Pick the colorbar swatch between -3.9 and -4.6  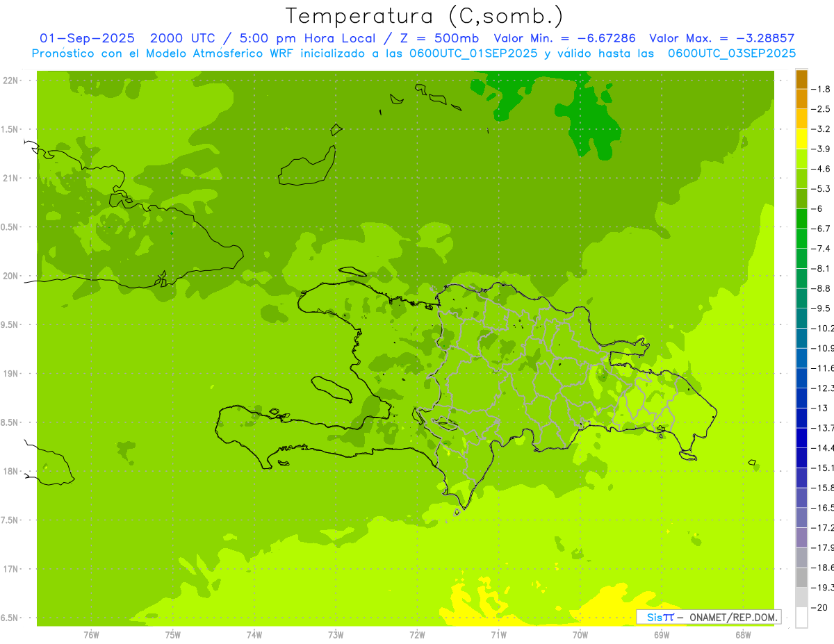click(801, 158)
